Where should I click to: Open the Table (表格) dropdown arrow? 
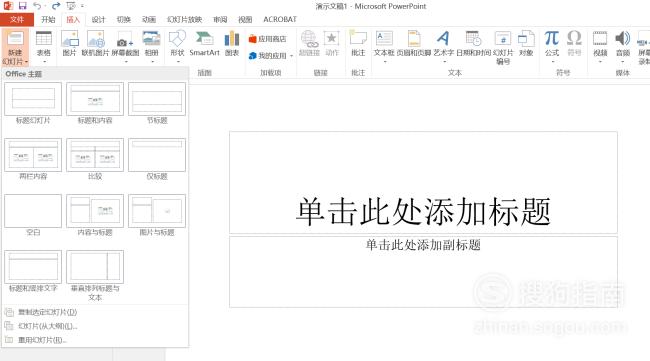tap(44, 61)
